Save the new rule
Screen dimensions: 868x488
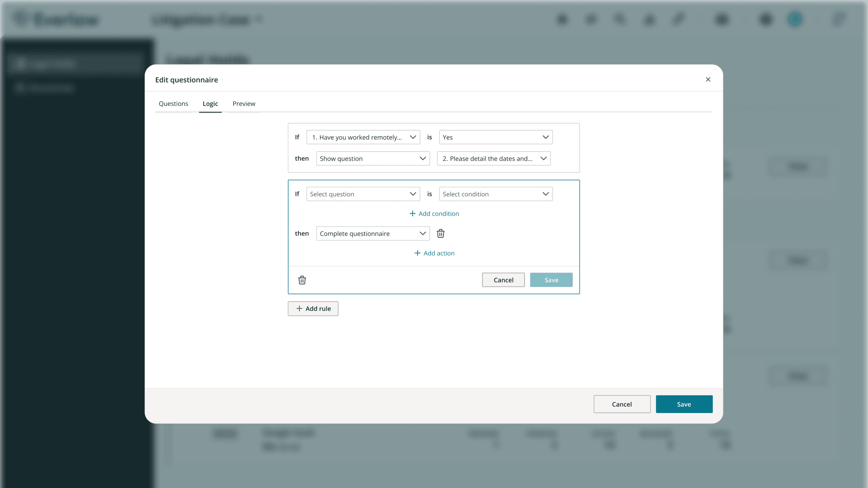coord(551,279)
